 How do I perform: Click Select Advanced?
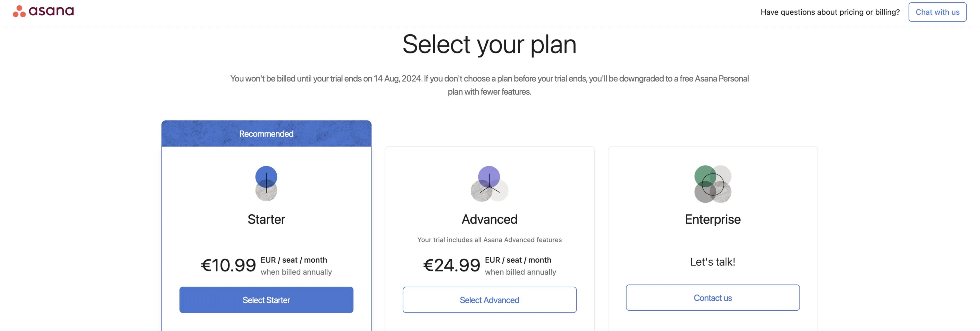490,300
